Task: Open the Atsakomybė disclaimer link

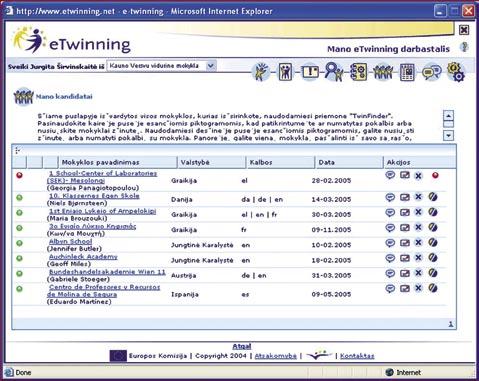Action: pyautogui.click(x=275, y=356)
